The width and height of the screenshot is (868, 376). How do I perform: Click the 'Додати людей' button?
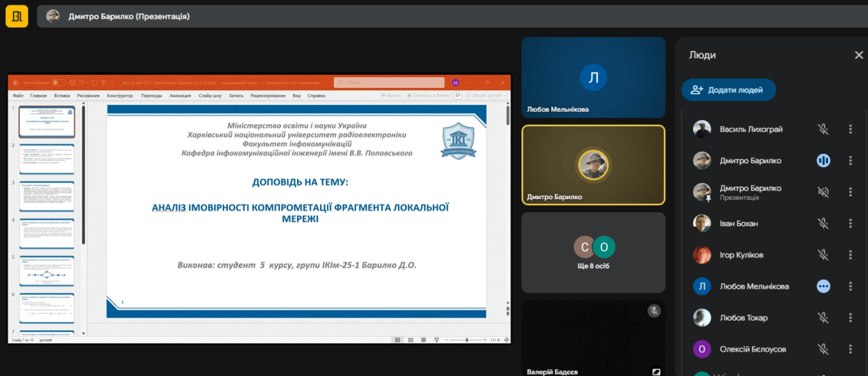pos(728,90)
